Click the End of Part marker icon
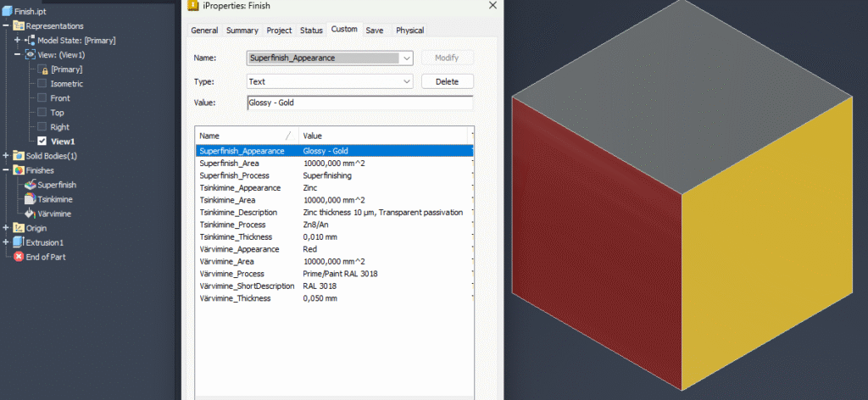Viewport: 868px width, 400px height. click(19, 257)
